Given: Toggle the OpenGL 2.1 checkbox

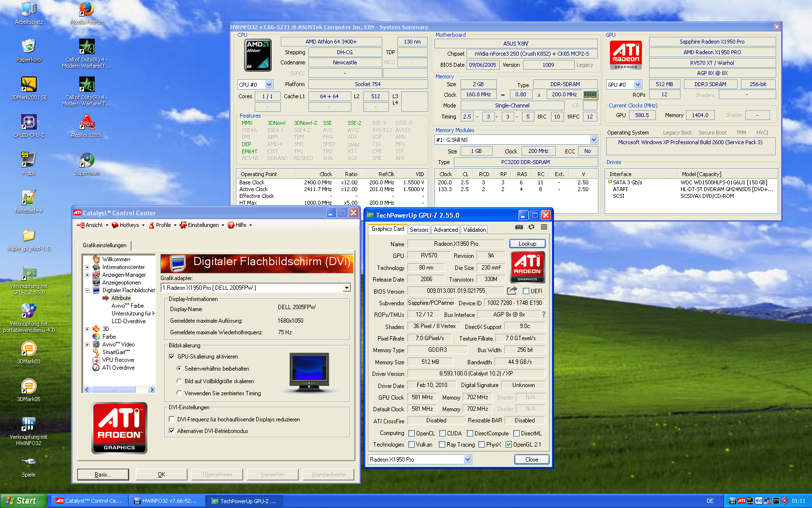Looking at the screenshot, I should pyautogui.click(x=508, y=445).
